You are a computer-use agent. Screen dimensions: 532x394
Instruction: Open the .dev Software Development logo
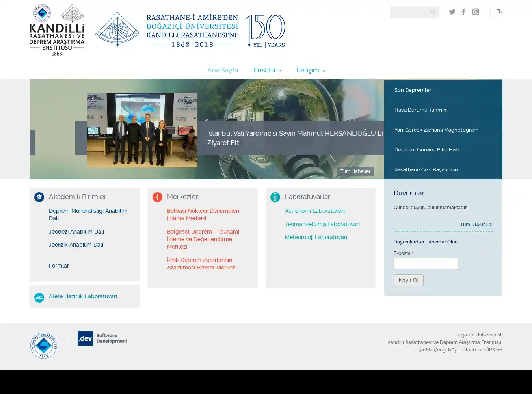[x=102, y=338]
